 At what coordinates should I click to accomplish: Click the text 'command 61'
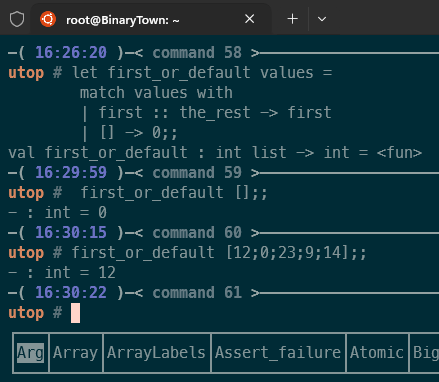click(x=197, y=293)
